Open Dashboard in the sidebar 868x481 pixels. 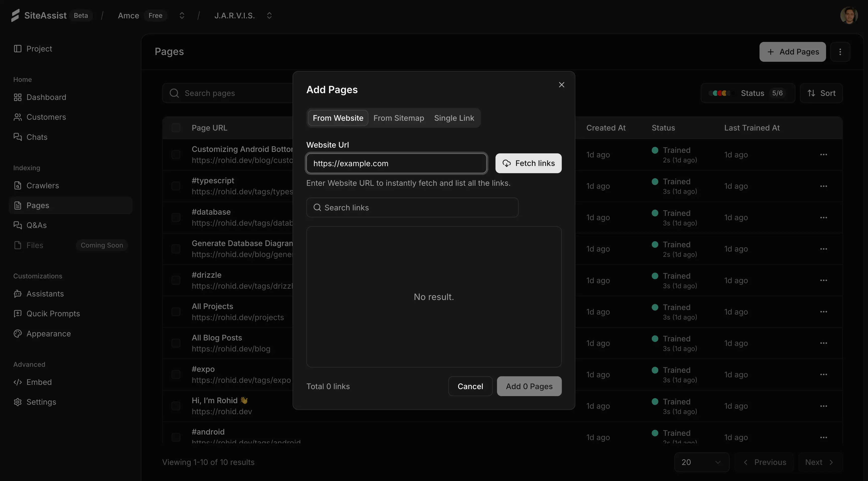point(70,97)
